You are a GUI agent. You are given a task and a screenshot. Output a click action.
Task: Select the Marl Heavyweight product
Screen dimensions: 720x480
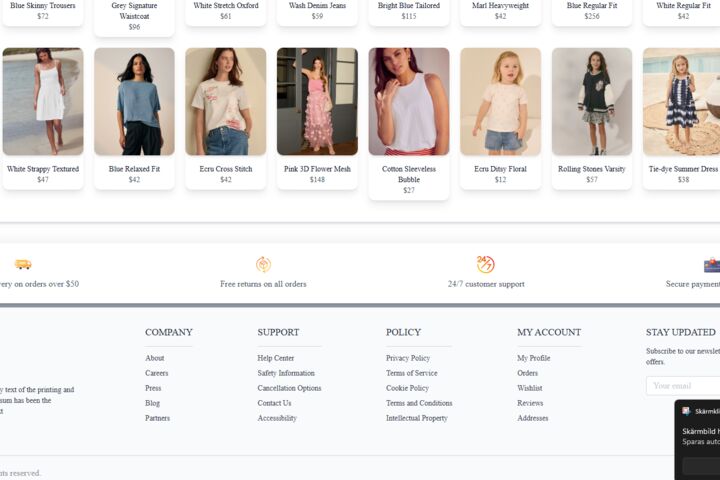pyautogui.click(x=501, y=11)
